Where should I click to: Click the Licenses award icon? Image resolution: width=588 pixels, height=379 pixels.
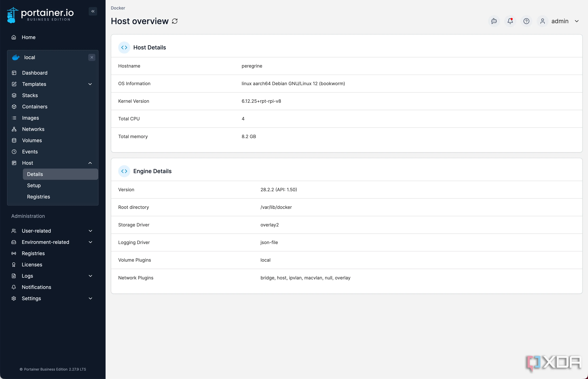click(14, 265)
